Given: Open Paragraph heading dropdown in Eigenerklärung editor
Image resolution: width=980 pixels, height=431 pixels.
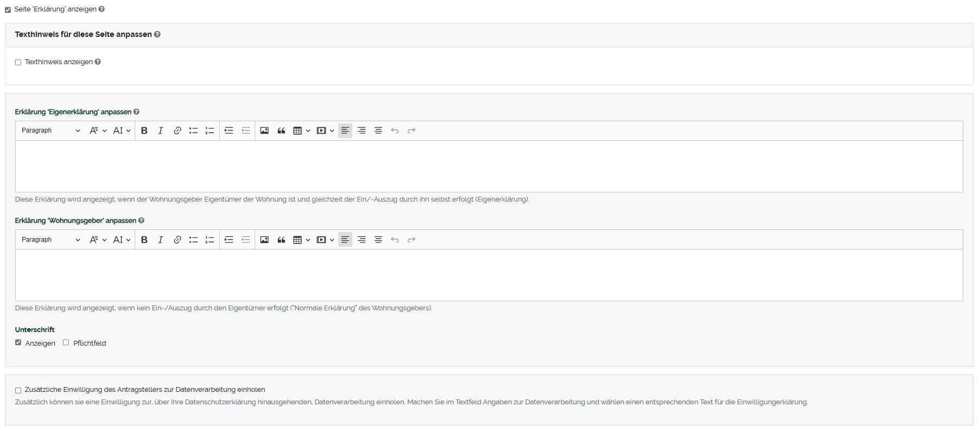Looking at the screenshot, I should (50, 130).
